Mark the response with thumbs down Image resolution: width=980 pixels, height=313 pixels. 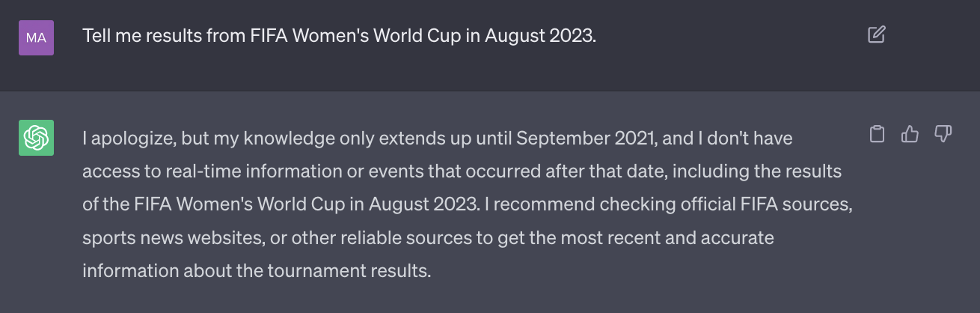coord(943,134)
